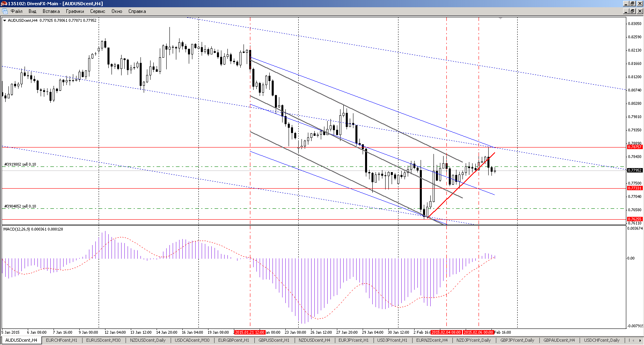Click the 13 Jan 12:00 time axis label

point(141,333)
